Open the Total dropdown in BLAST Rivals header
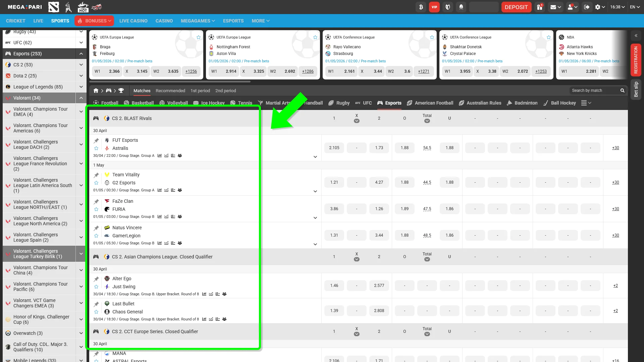The width and height of the screenshot is (644, 362). point(427,121)
